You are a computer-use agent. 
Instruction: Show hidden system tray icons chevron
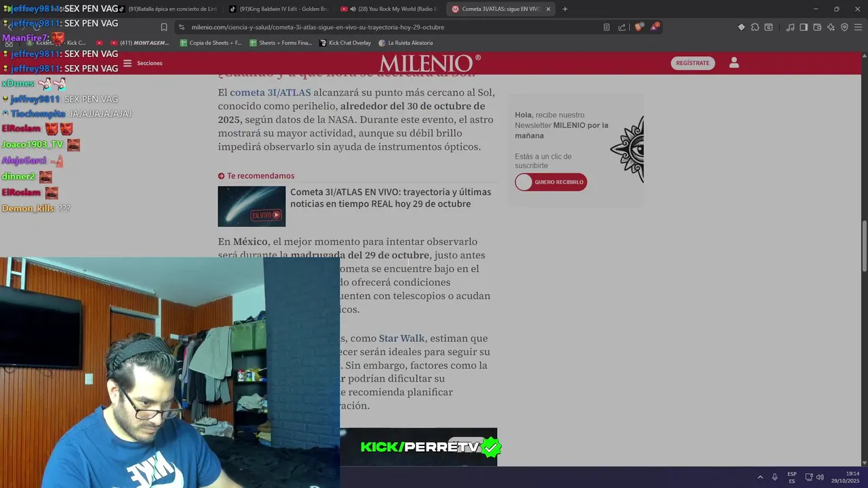click(x=760, y=477)
